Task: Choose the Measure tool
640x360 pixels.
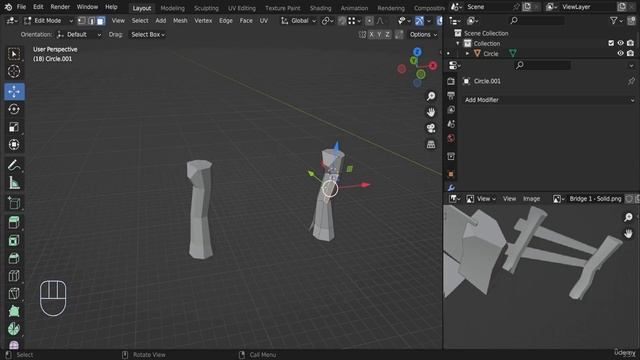Action: pos(14,183)
